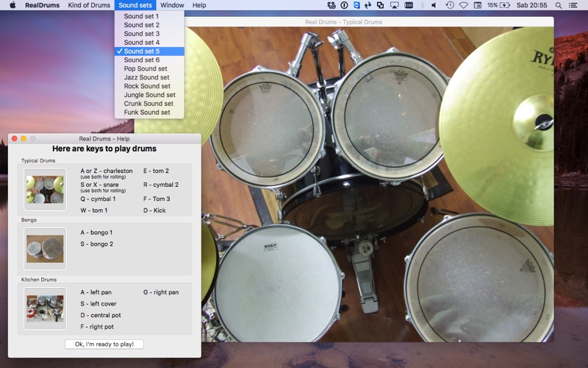
Task: Open the Help menu
Action: (x=199, y=5)
